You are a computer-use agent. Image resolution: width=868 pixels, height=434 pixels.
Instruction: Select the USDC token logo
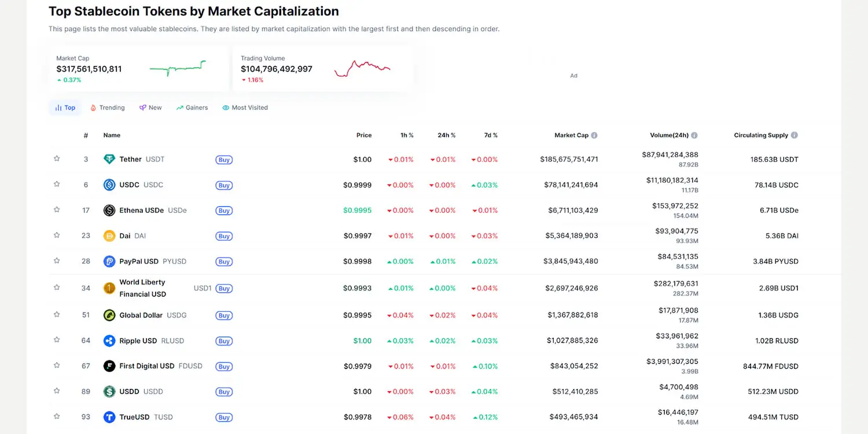(x=111, y=185)
